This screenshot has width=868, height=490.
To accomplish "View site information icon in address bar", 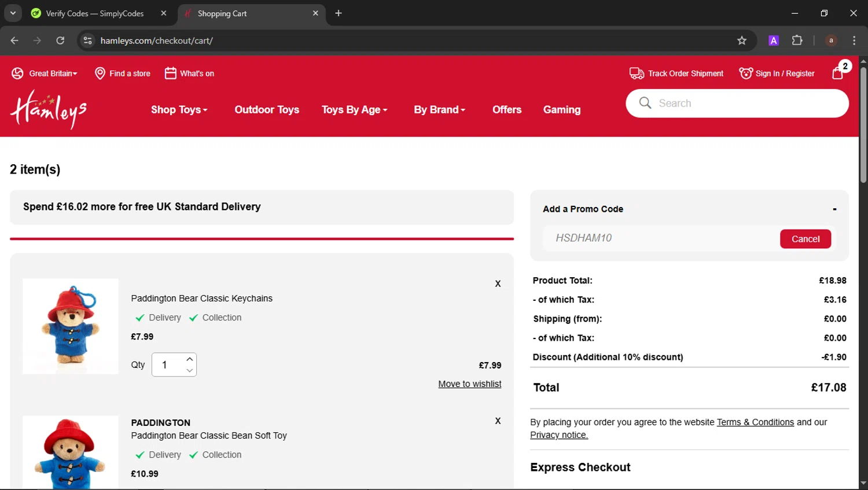I will coord(87,40).
